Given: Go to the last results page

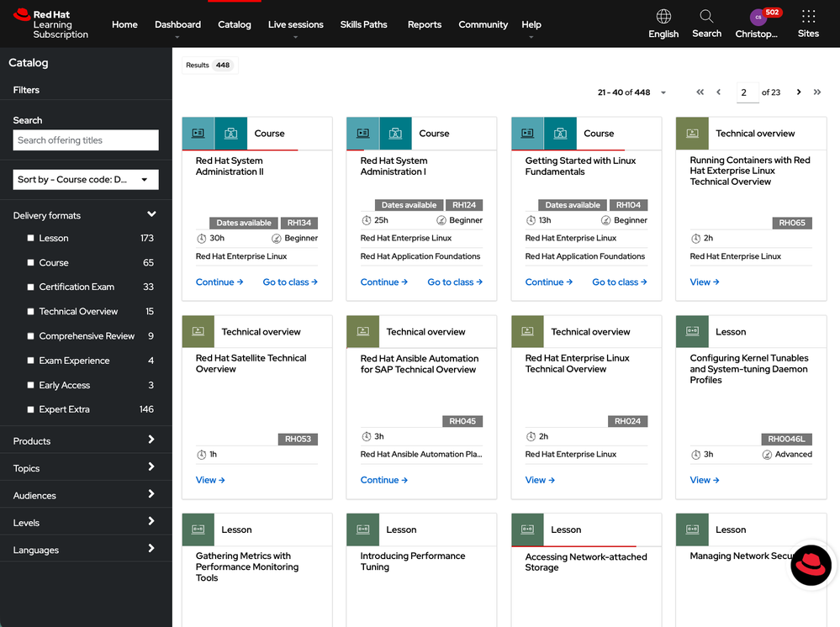Looking at the screenshot, I should (817, 92).
